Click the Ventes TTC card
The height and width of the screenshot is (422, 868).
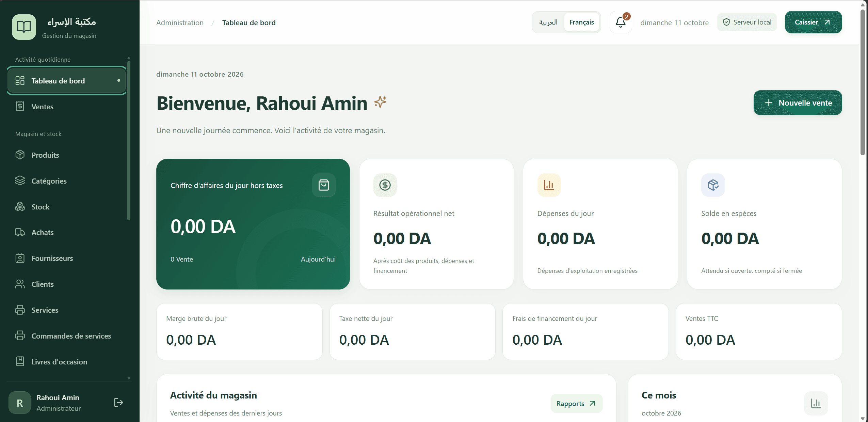(x=759, y=331)
